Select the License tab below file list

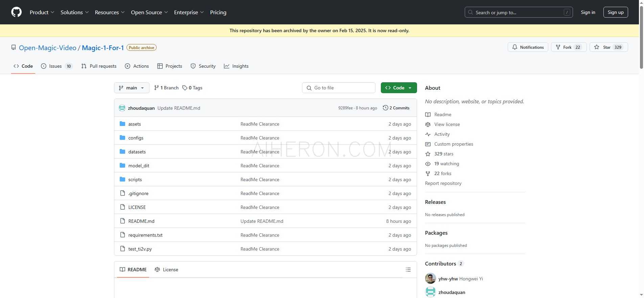coord(166,270)
